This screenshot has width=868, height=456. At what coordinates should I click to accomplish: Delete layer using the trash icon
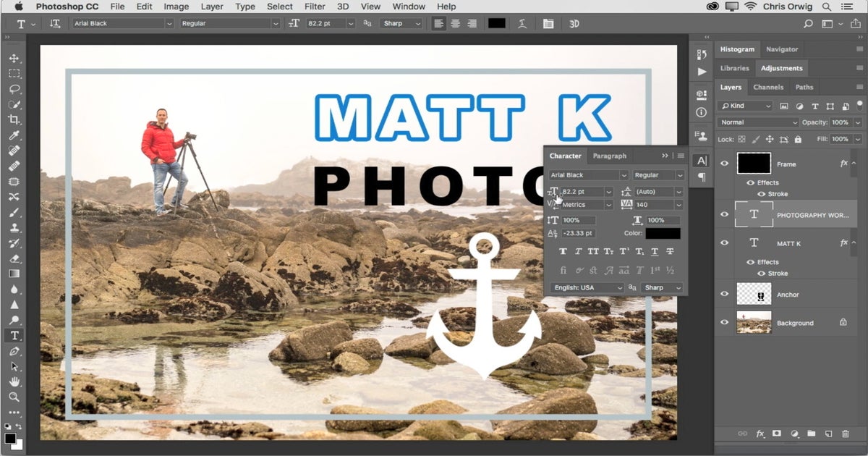(x=845, y=434)
